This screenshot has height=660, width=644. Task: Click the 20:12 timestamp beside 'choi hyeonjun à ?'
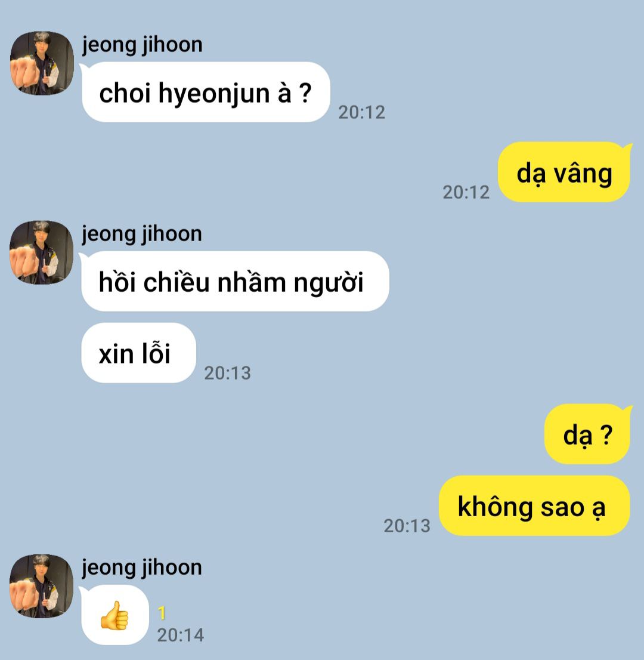coord(362,112)
